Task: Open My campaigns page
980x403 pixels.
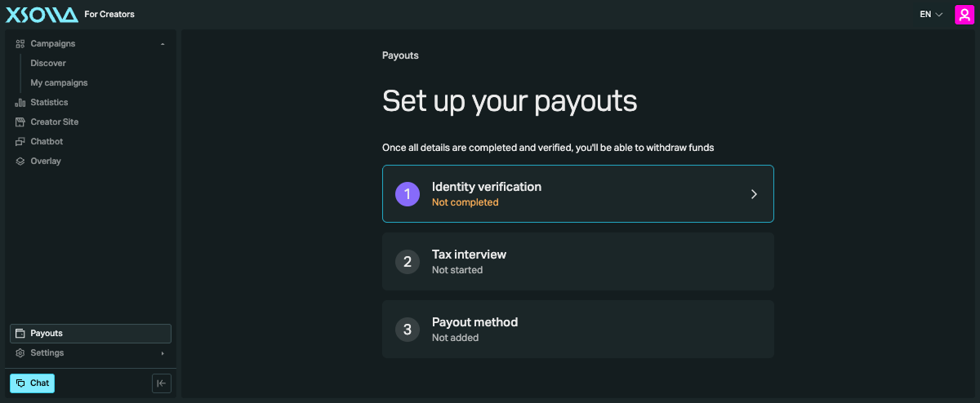Action: click(x=59, y=82)
